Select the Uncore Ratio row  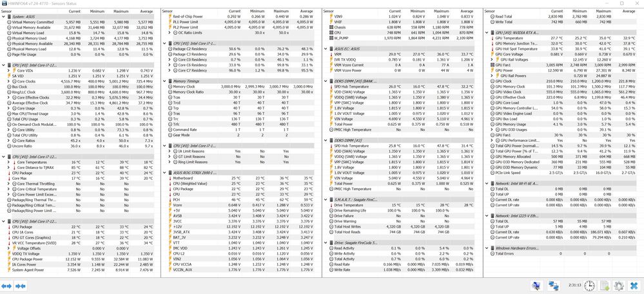(x=77, y=146)
